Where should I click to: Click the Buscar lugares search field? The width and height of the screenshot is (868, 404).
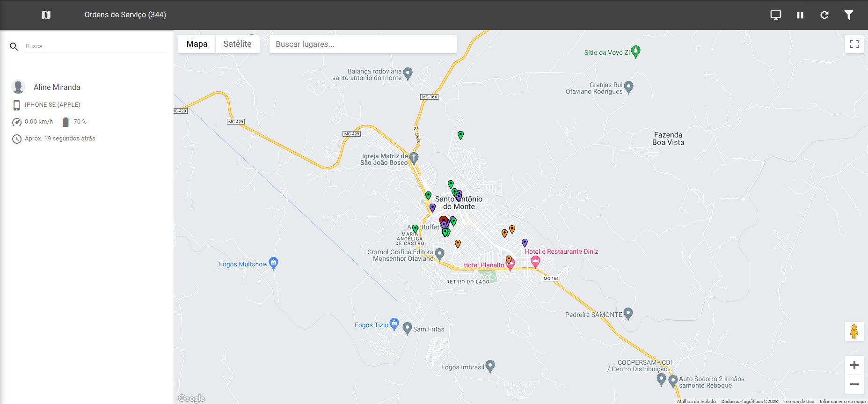pos(363,44)
